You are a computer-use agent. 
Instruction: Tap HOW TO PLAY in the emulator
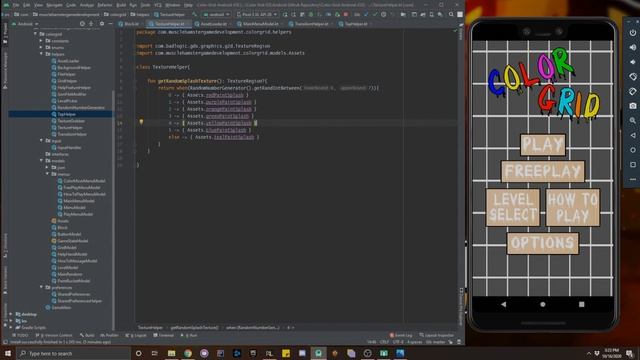coord(573,207)
